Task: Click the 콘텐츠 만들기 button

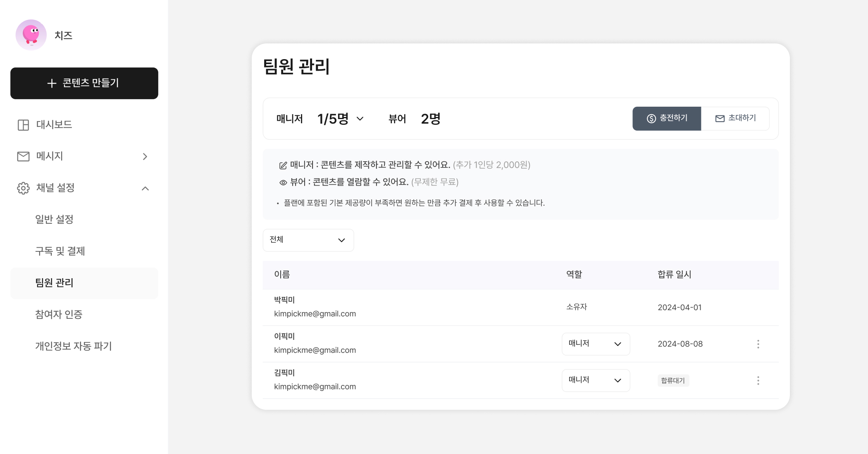Action: 84,83
